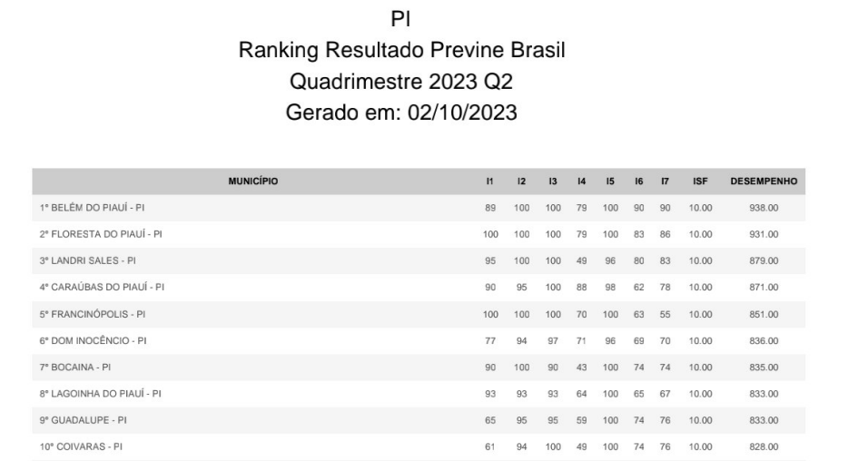The width and height of the screenshot is (868, 461).
Task: Click the I4 column header
Action: (x=581, y=181)
